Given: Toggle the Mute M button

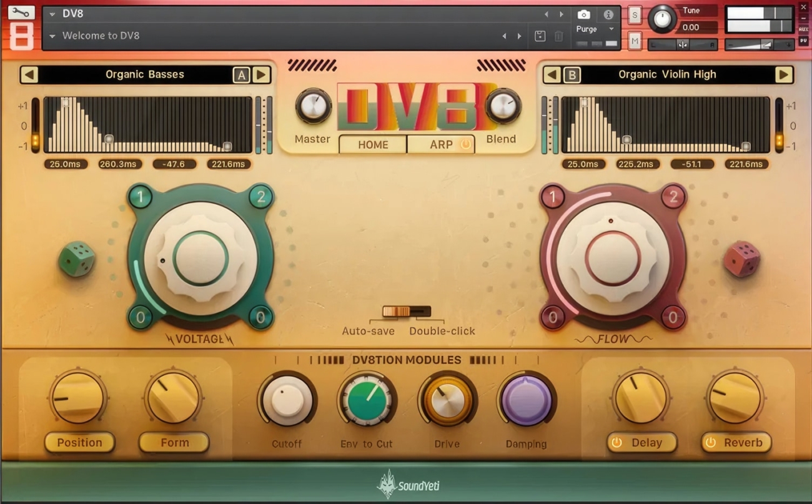Looking at the screenshot, I should [x=635, y=41].
